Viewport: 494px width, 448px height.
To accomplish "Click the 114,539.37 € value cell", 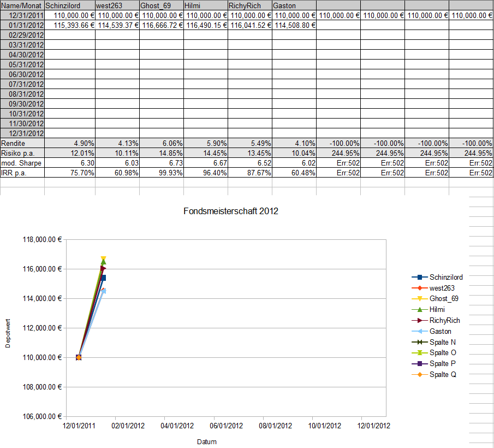I will pos(117,25).
